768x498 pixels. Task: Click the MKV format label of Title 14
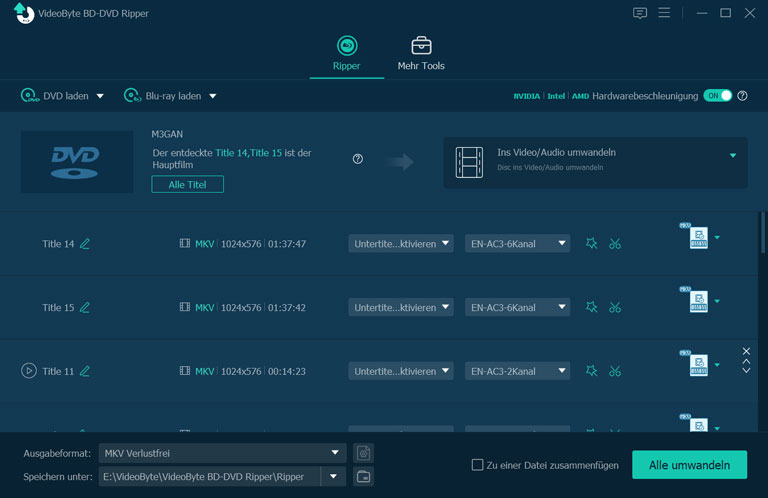(205, 244)
